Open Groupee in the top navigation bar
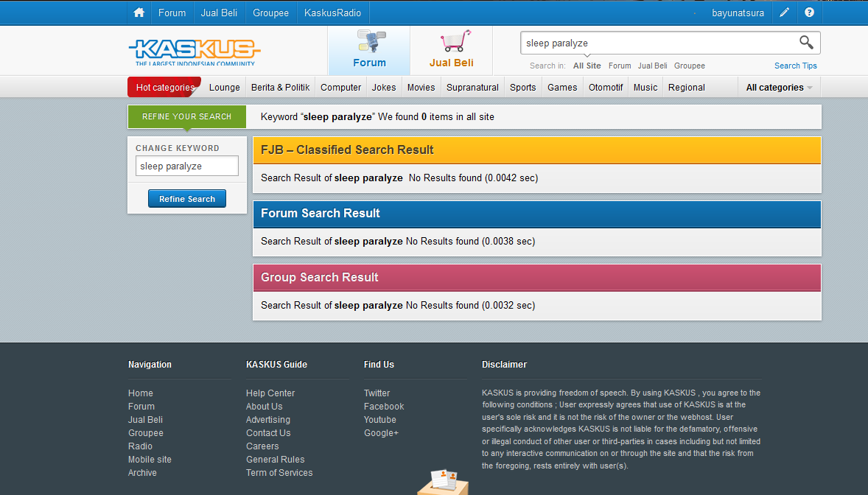Viewport: 868px width, 495px height. pos(270,13)
